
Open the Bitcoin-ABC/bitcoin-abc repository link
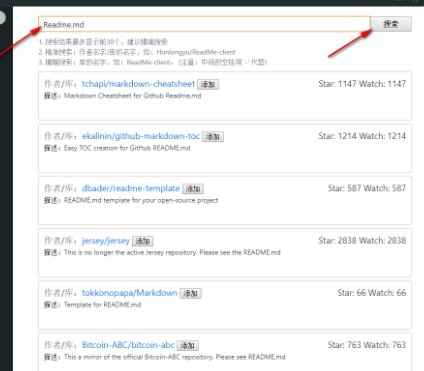(128, 345)
